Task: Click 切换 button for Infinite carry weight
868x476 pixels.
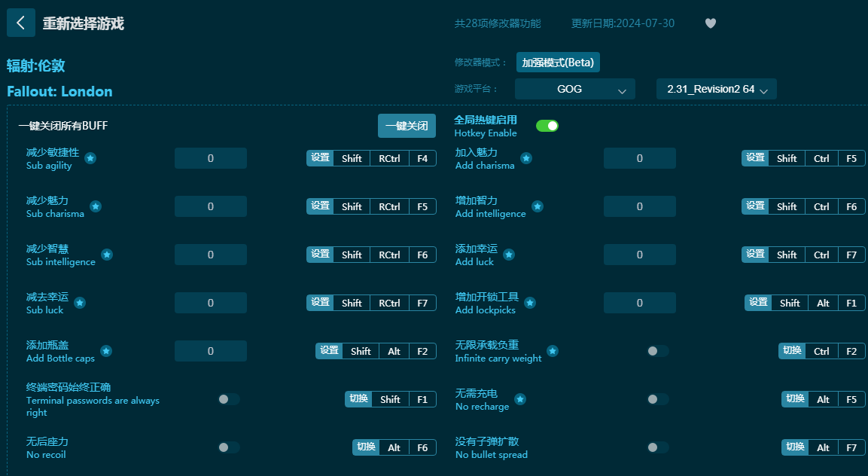Action: click(792, 351)
